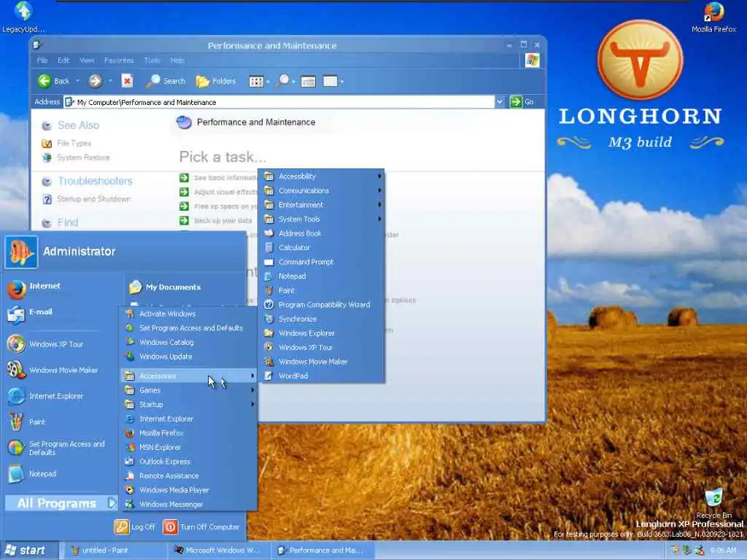Click the red X Stop toolbar icon
747x560 pixels.
point(127,81)
